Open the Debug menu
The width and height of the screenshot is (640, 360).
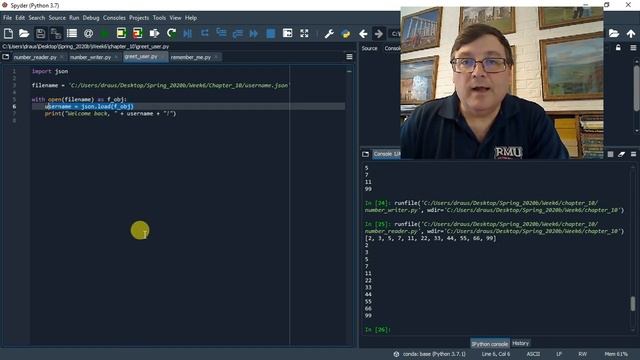tap(91, 18)
